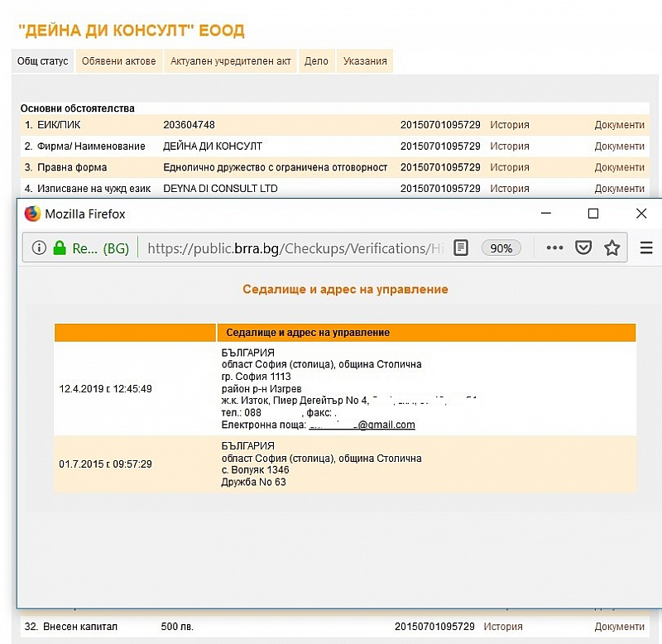The height and width of the screenshot is (644, 662).
Task: Open История link for ЕИК/ПИК row
Action: (510, 125)
